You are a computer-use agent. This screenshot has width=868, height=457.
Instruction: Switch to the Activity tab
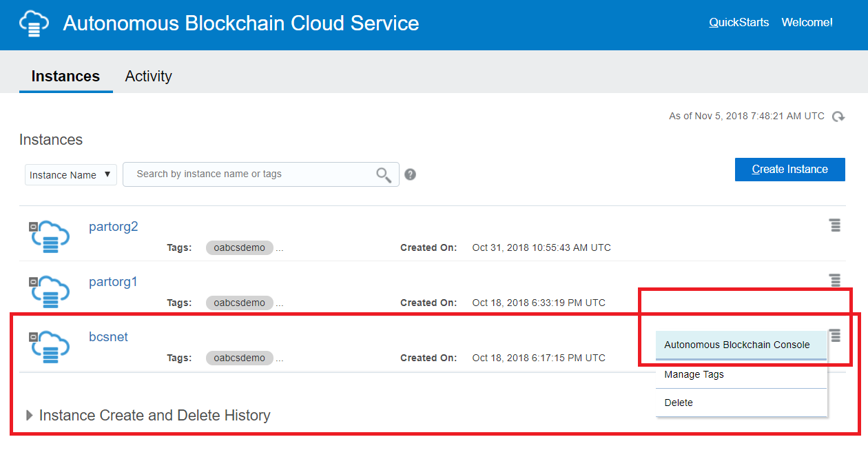pos(148,77)
